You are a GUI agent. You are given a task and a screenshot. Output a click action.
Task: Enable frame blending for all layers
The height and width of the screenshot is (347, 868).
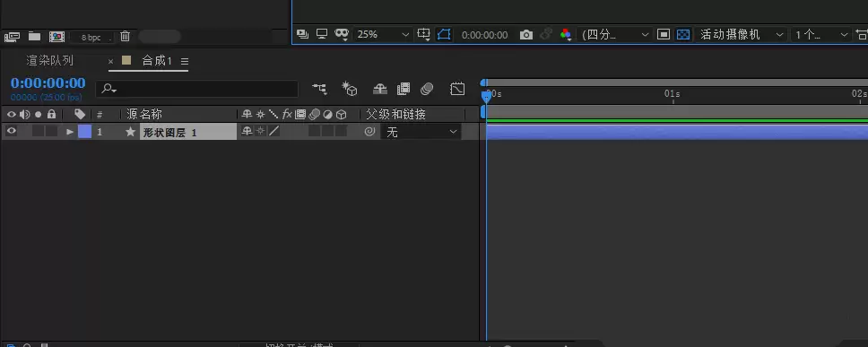(x=404, y=89)
